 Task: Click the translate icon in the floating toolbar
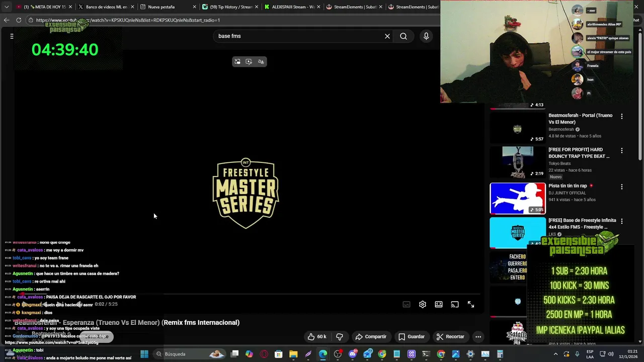pyautogui.click(x=261, y=61)
